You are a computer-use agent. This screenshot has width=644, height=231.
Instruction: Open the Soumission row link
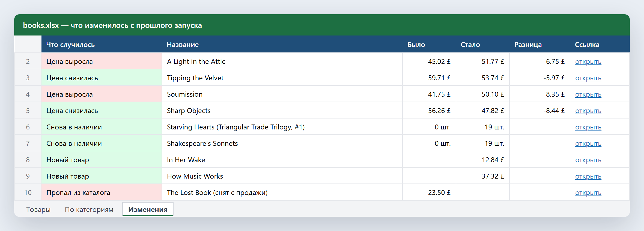point(588,94)
